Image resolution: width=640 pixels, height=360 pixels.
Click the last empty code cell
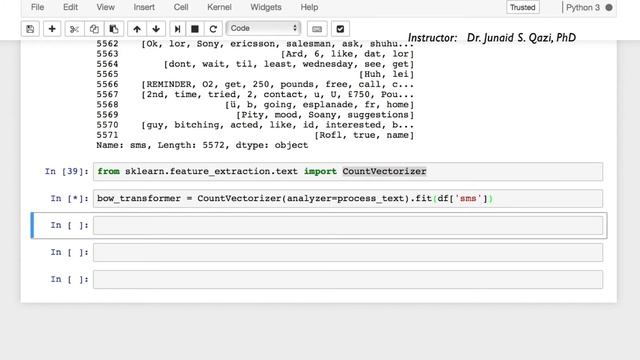(348, 280)
